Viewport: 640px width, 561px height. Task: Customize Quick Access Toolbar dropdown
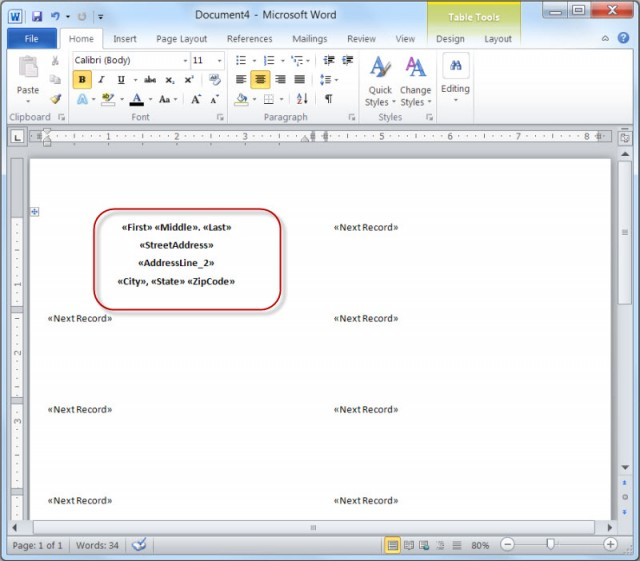point(101,17)
